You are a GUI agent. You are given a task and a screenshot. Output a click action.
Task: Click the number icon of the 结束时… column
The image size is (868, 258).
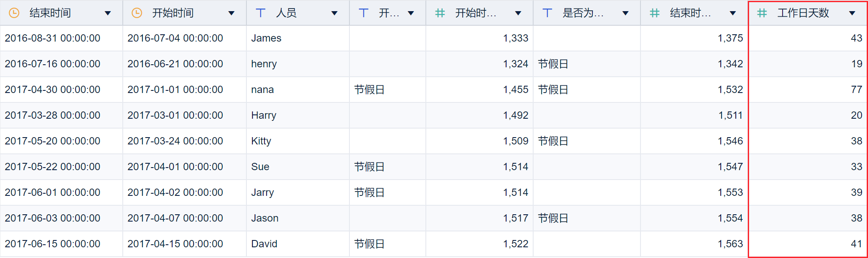pyautogui.click(x=654, y=13)
